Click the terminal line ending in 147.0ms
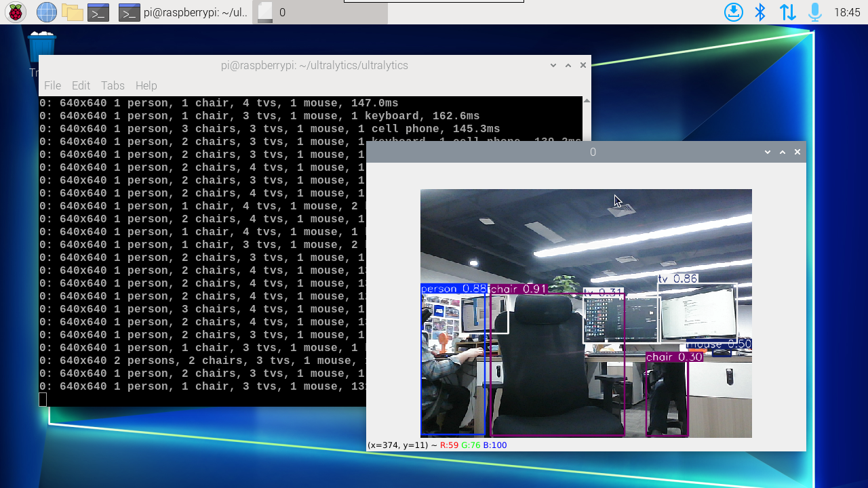This screenshot has width=868, height=488. (218, 103)
